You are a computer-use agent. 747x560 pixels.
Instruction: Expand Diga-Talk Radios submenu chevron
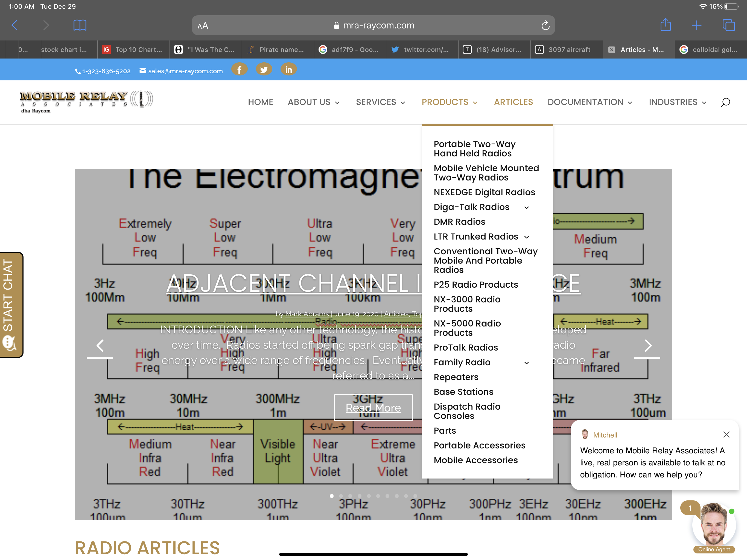click(526, 207)
